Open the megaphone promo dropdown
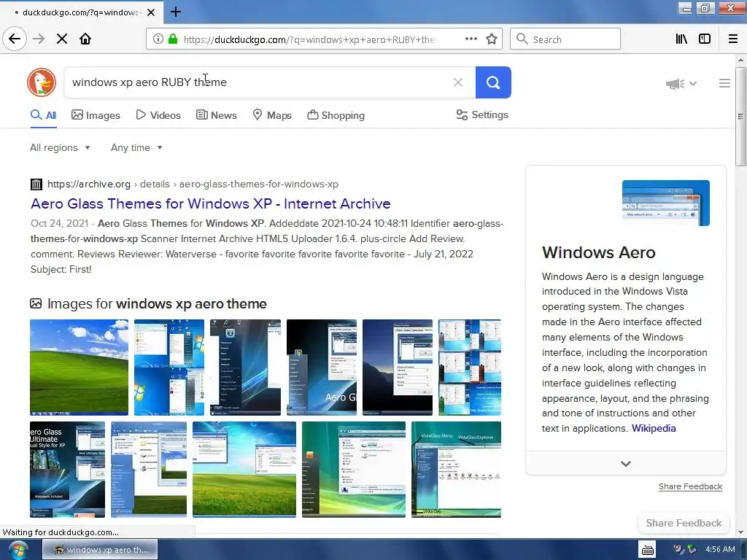747x560 pixels. tap(681, 84)
